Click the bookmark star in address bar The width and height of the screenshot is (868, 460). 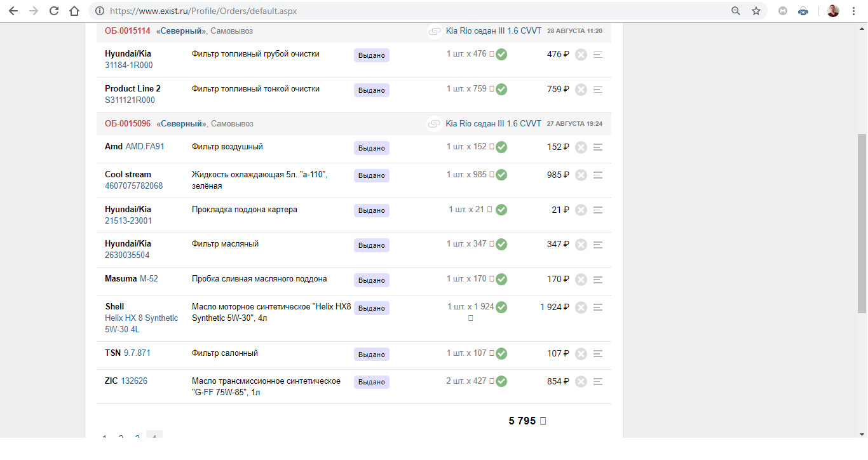[x=756, y=11]
